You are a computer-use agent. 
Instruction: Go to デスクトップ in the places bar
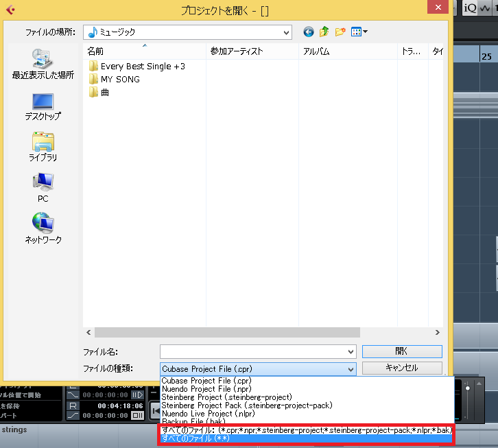pyautogui.click(x=43, y=107)
